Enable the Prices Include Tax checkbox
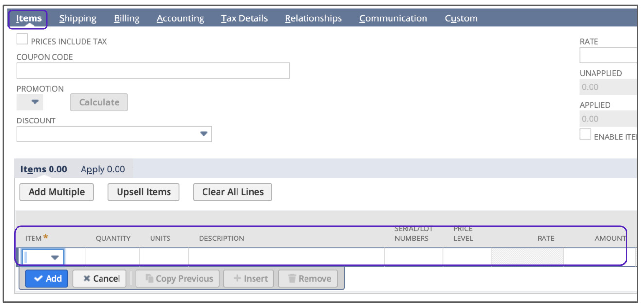The width and height of the screenshot is (644, 307). [22, 39]
